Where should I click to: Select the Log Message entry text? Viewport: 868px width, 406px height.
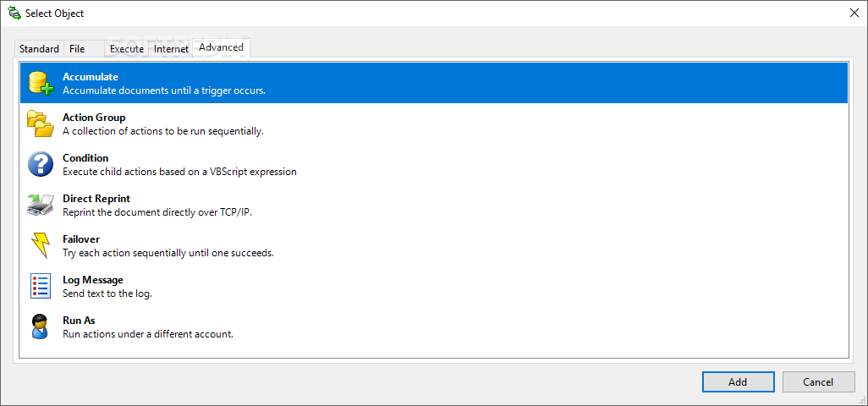coord(107,287)
